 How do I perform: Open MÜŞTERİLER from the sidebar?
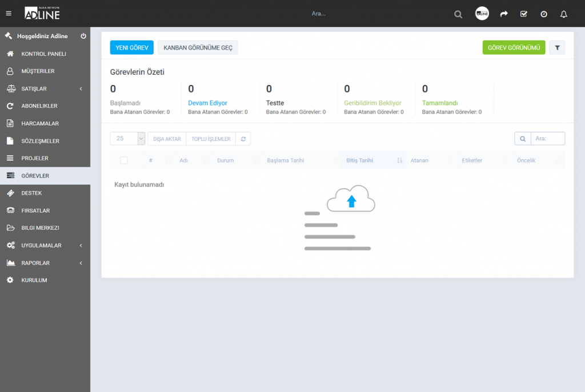point(38,71)
